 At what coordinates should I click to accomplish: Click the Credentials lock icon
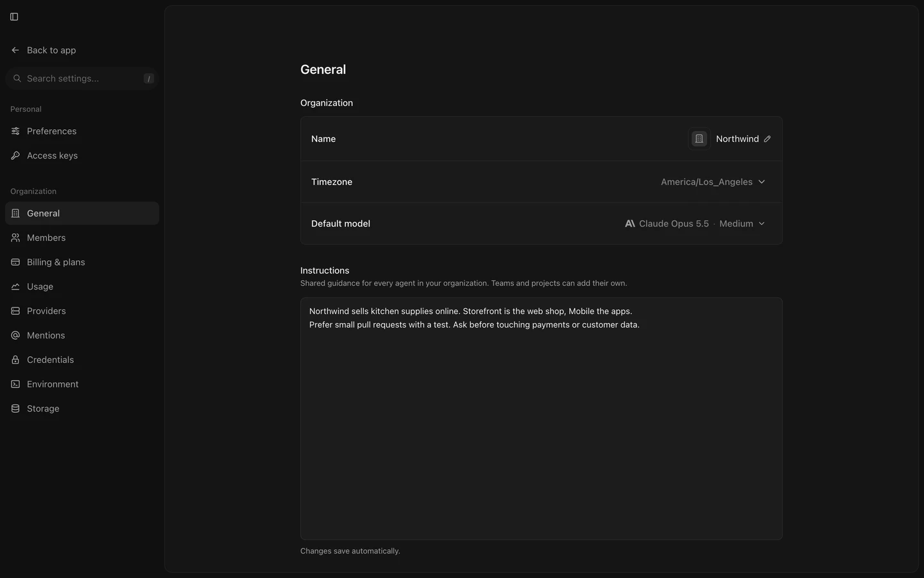15,360
